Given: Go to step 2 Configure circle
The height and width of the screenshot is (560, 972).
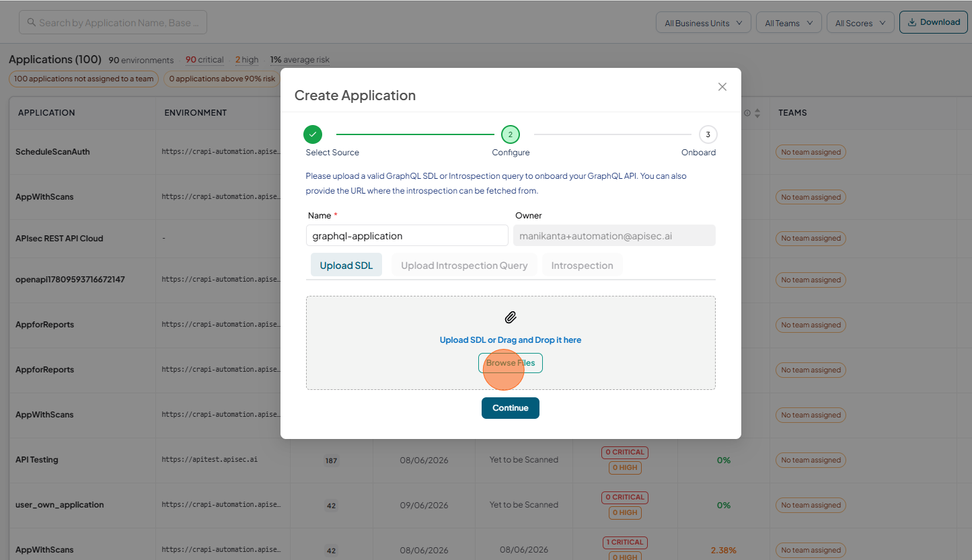Looking at the screenshot, I should click(511, 134).
